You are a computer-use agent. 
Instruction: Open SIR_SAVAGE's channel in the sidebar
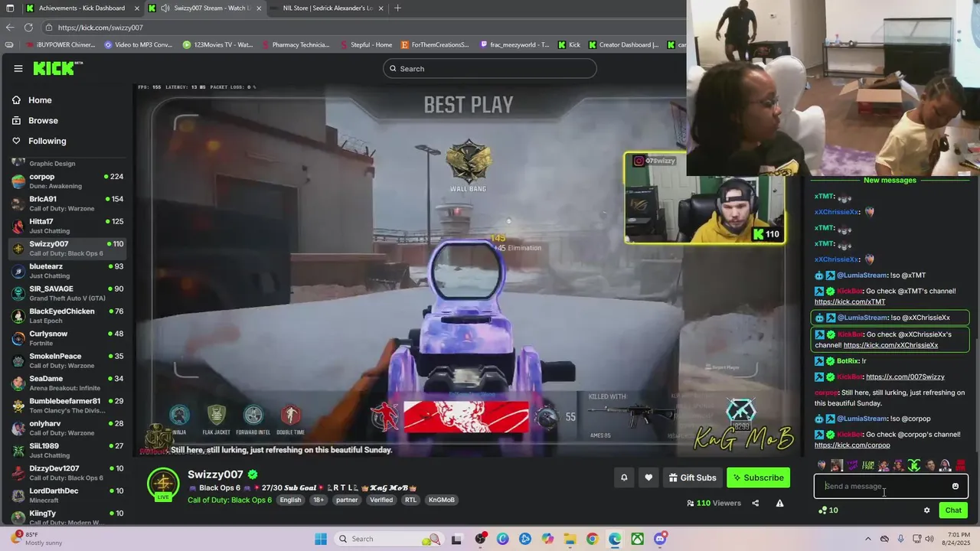(67, 293)
